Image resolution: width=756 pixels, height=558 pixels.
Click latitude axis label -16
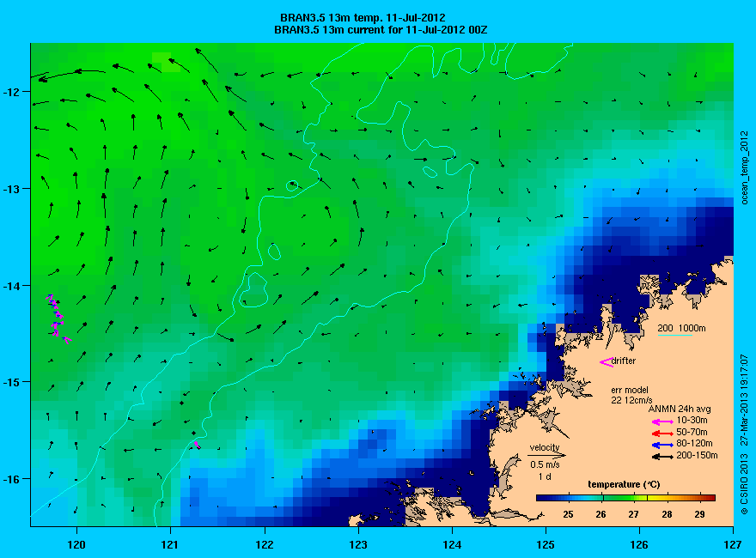point(9,479)
